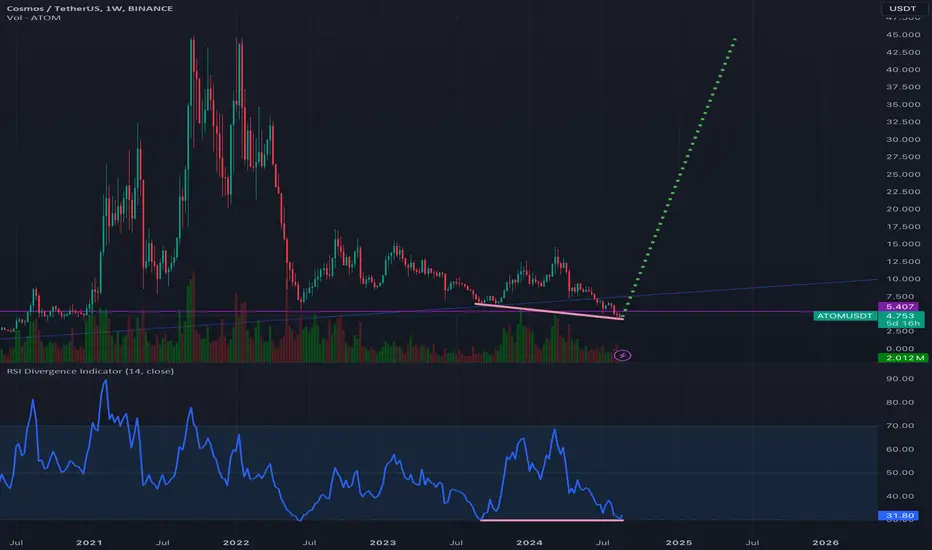This screenshot has width=932, height=550.
Task: Click the 35.000 price axis label
Action: pos(903,105)
